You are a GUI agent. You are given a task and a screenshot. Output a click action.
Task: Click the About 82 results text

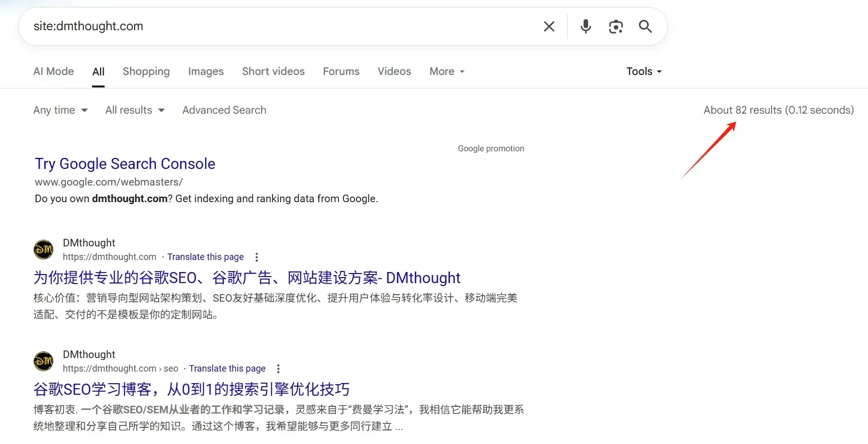click(778, 110)
